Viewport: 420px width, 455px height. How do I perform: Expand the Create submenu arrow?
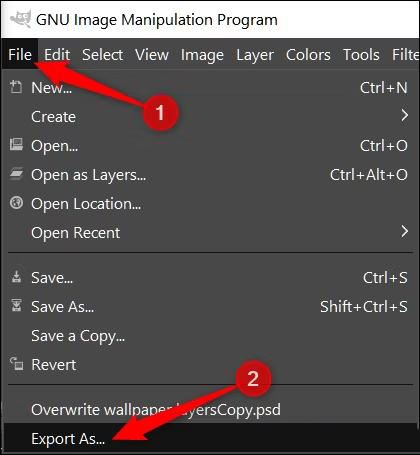point(404,115)
